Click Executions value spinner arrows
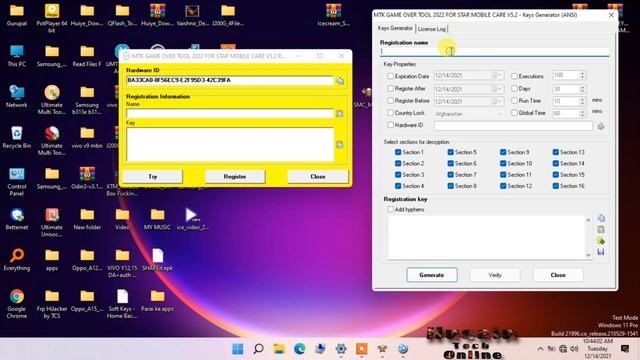Screen dimensions: 640x360 (582, 76)
